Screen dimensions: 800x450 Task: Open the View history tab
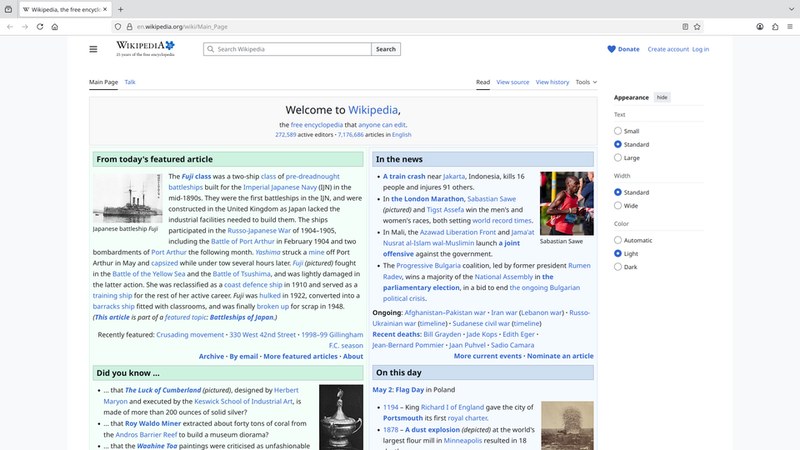click(x=552, y=82)
